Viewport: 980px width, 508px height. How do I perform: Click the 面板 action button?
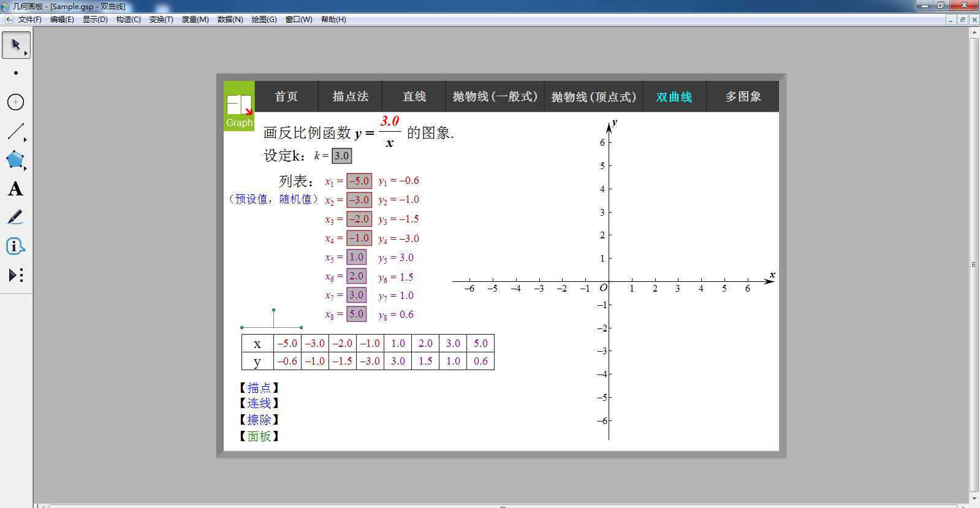pos(259,436)
